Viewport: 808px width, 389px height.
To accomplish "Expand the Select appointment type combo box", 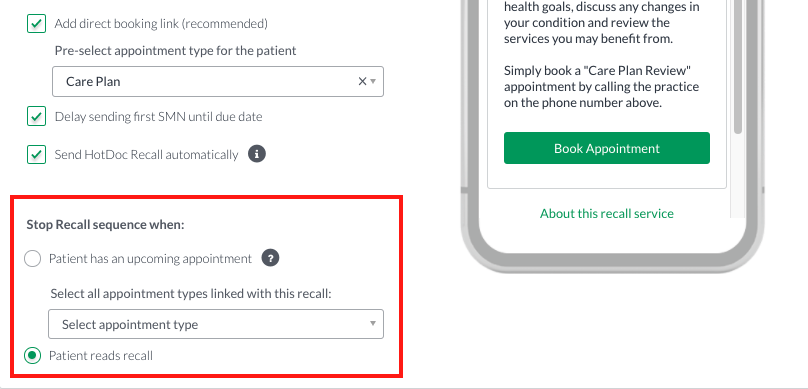I will 216,324.
